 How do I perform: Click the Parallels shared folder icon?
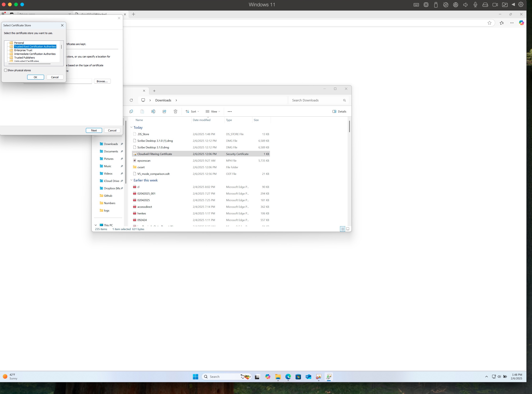tap(505, 5)
